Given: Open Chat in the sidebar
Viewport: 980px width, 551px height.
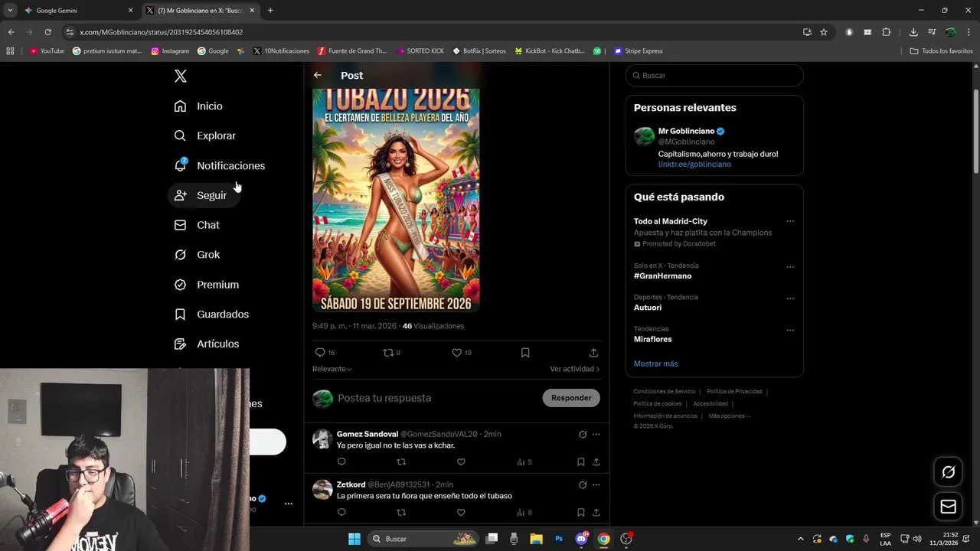Looking at the screenshot, I should [x=198, y=225].
